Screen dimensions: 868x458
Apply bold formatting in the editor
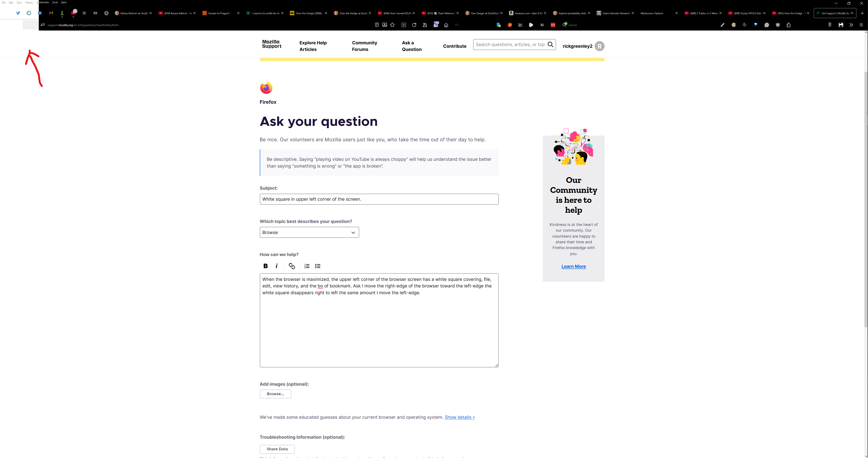[266, 266]
